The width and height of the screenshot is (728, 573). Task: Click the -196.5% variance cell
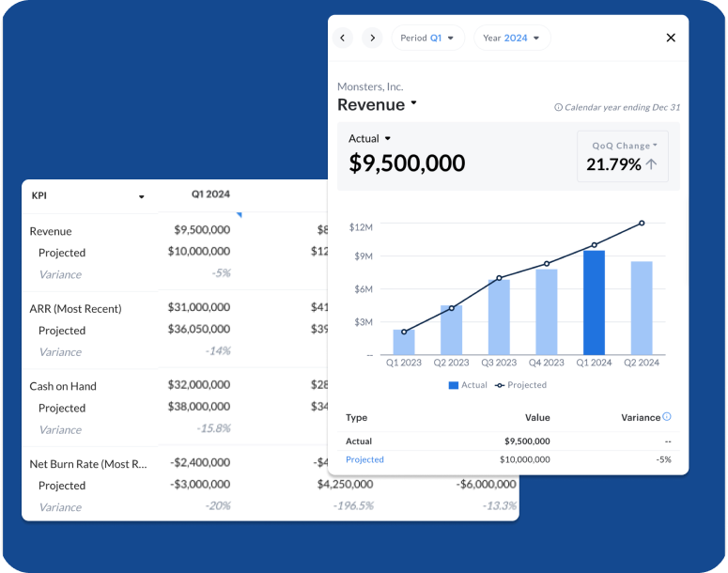pyautogui.click(x=353, y=505)
